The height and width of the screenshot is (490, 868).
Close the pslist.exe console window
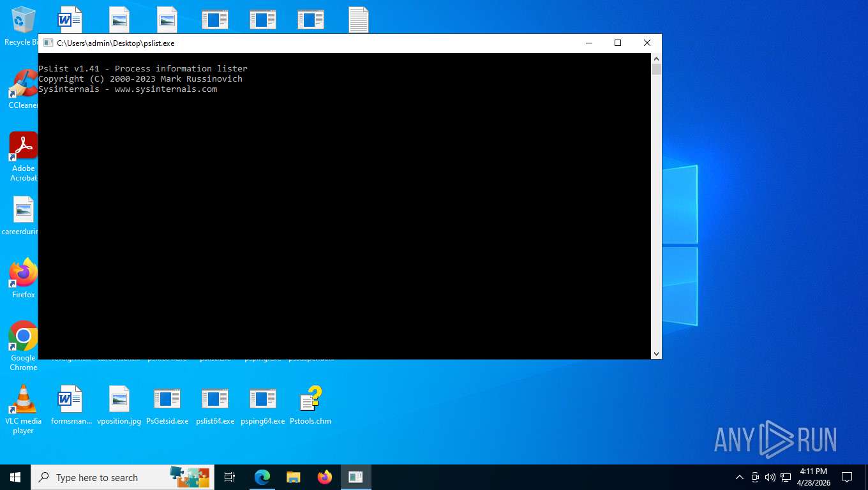(647, 43)
